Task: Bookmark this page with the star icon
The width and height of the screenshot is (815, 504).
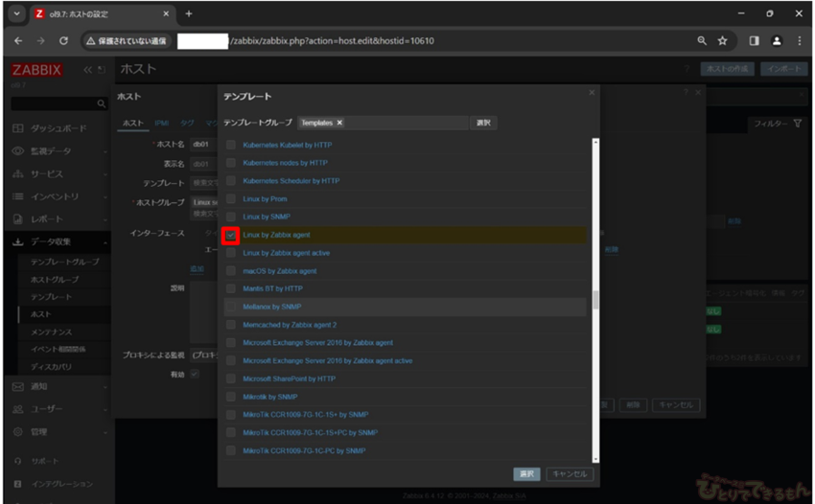Action: pyautogui.click(x=722, y=41)
